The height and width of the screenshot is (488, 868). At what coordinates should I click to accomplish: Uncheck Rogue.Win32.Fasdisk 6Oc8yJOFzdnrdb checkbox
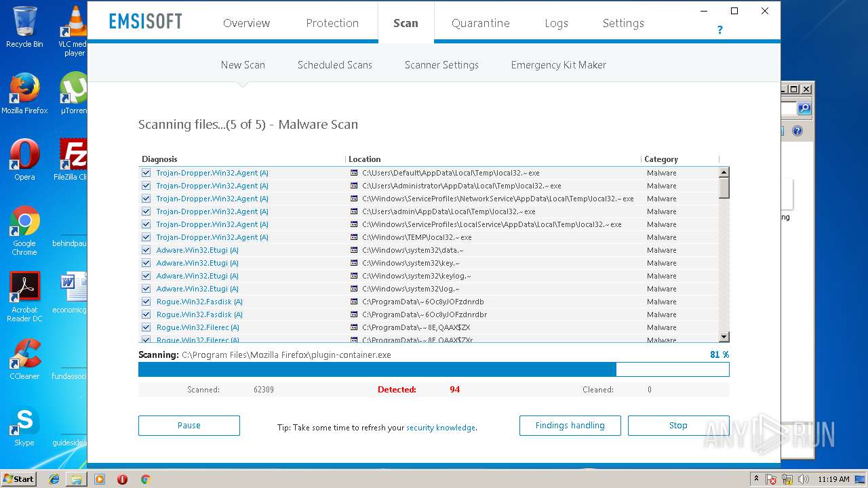146,302
